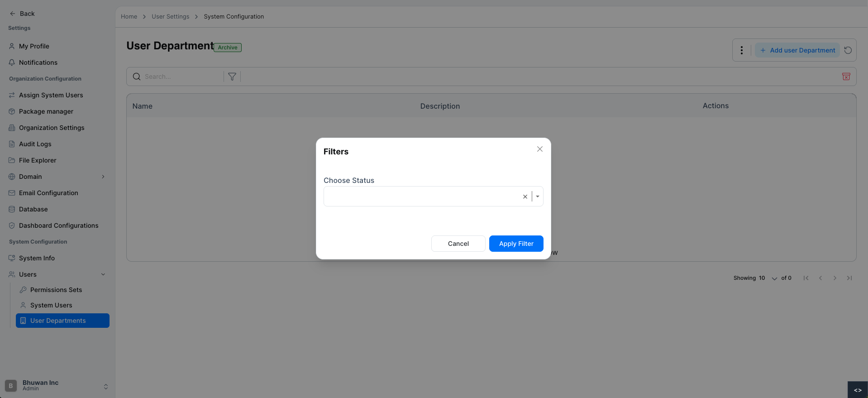The width and height of the screenshot is (868, 398).
Task: Open the filter icon beside search bar
Action: pyautogui.click(x=232, y=77)
